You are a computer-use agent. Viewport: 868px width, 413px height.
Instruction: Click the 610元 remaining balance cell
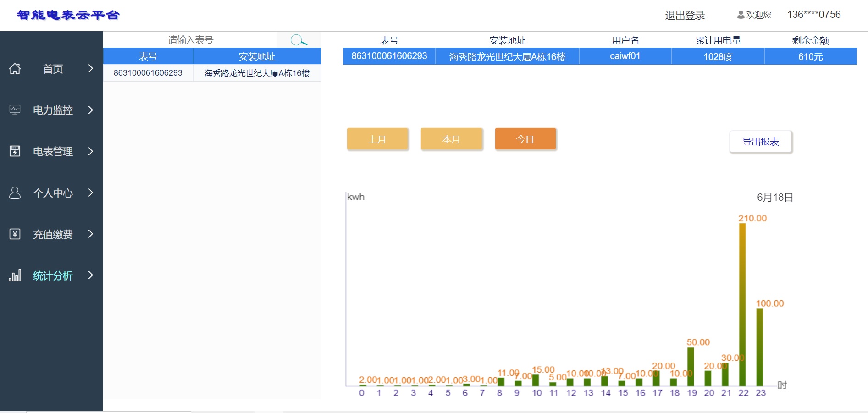click(811, 56)
